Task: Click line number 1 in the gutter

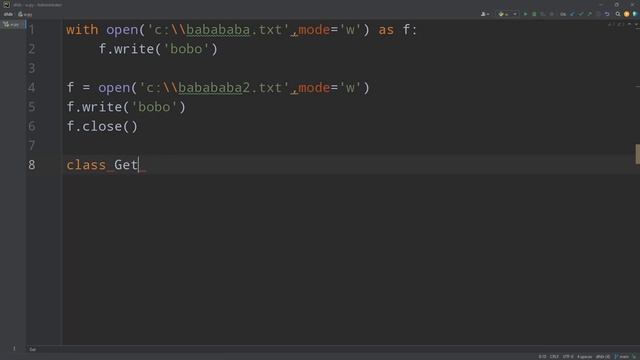Action: click(32, 30)
